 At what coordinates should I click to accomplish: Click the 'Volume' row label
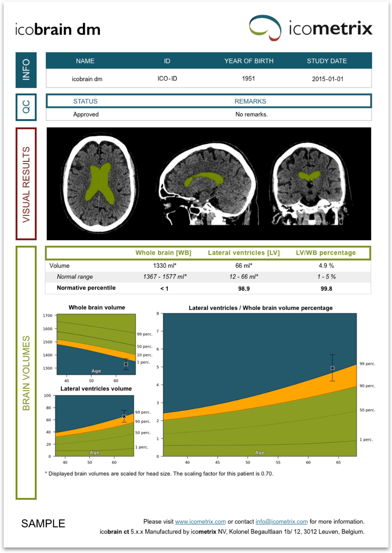pyautogui.click(x=59, y=266)
